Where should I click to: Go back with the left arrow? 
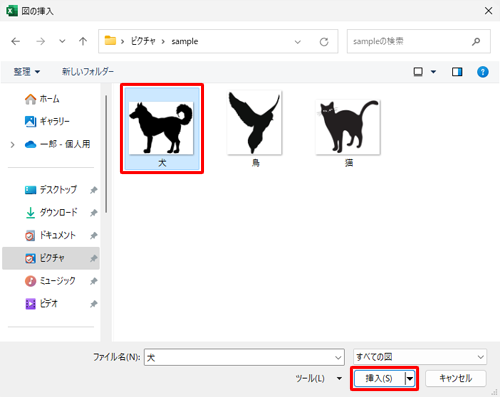click(x=16, y=41)
